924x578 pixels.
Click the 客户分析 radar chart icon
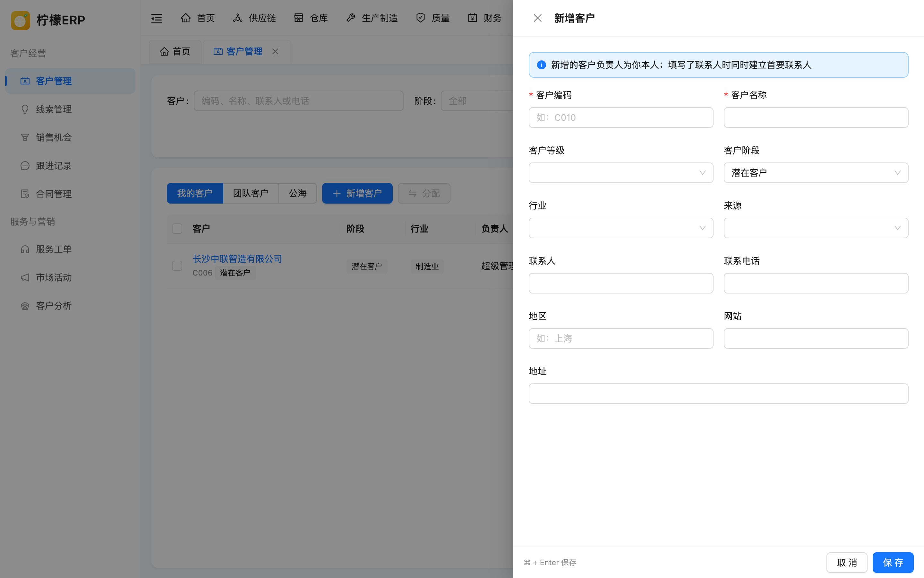click(25, 306)
